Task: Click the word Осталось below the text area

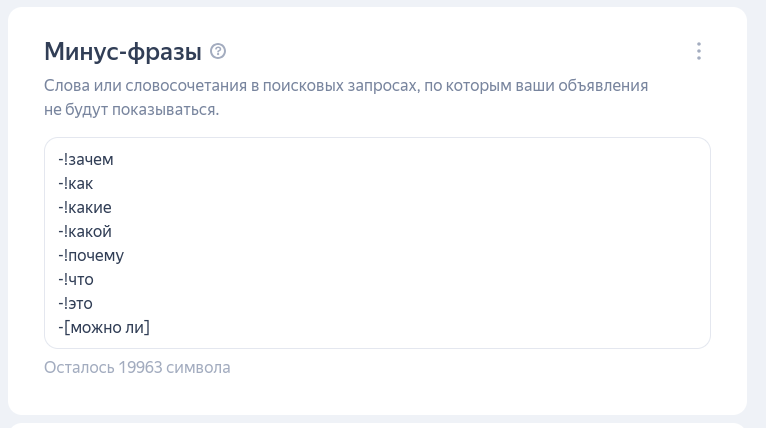Action: [79, 367]
